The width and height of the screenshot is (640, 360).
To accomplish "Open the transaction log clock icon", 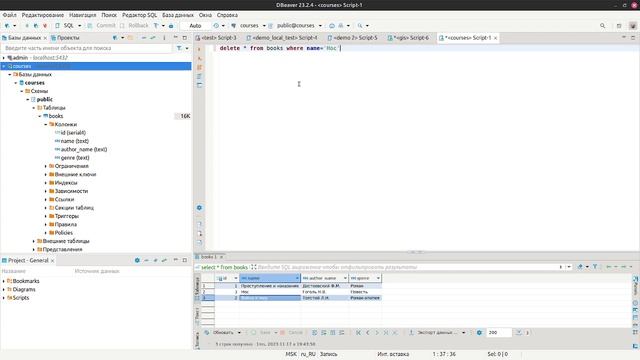I will pyautogui.click(x=216, y=25).
